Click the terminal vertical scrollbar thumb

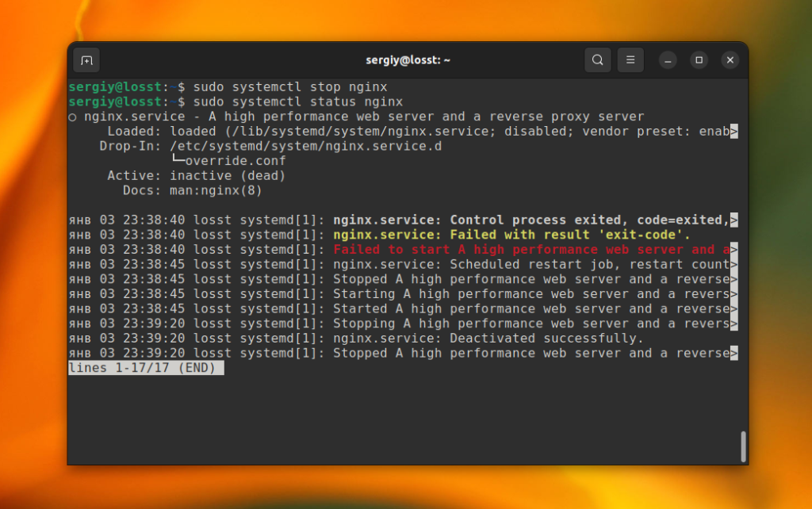[743, 446]
